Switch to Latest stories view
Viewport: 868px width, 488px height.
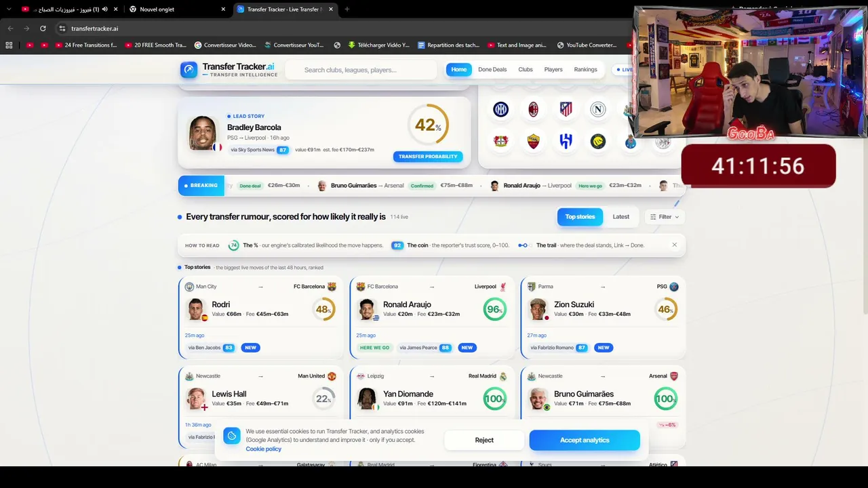point(621,217)
